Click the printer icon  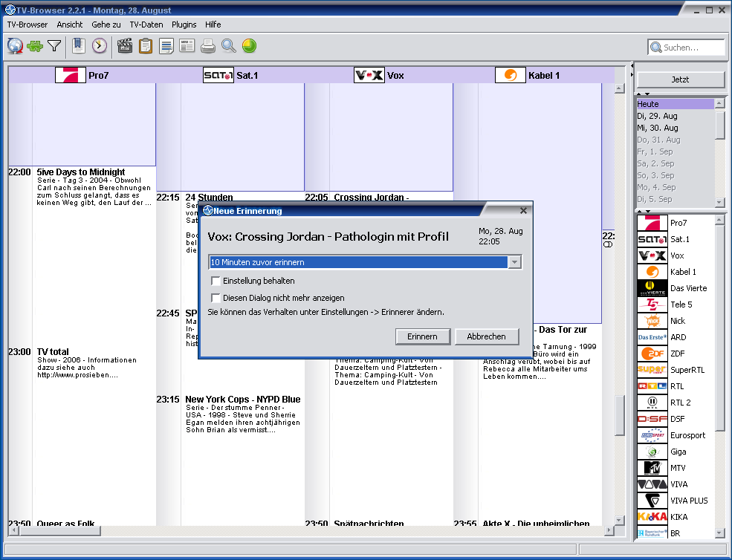208,46
